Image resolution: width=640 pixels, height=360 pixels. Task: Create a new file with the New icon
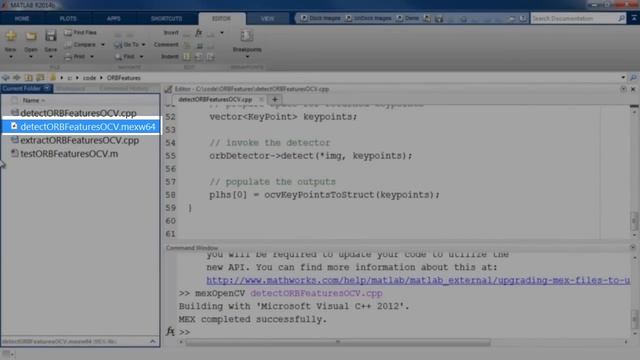(11, 36)
